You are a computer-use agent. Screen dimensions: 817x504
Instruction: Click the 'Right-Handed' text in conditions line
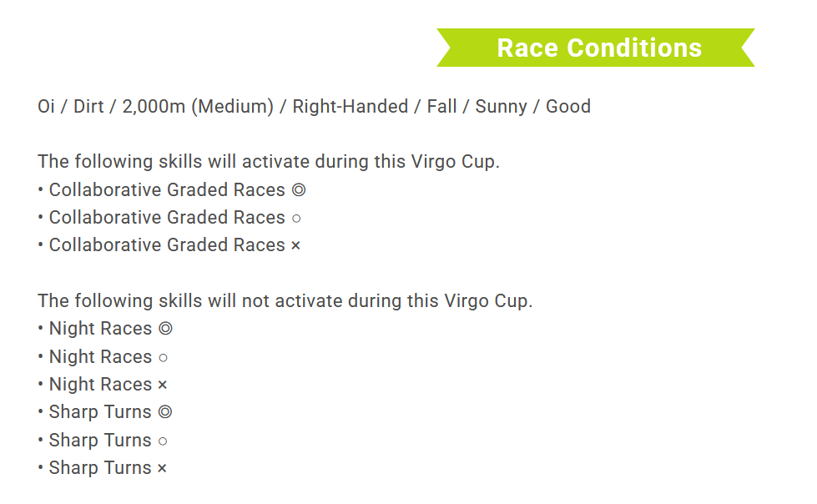(351, 106)
